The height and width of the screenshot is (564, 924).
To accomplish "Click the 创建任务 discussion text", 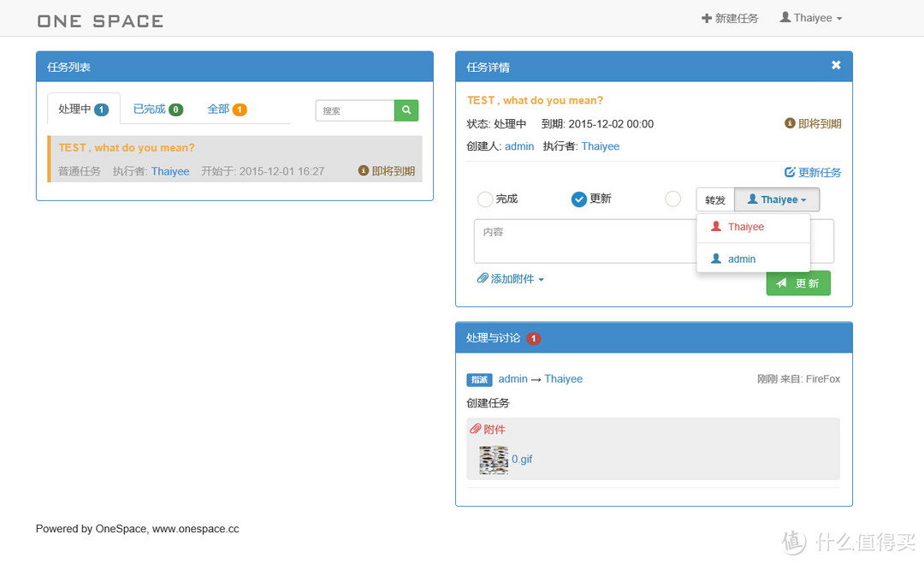I will 488,403.
